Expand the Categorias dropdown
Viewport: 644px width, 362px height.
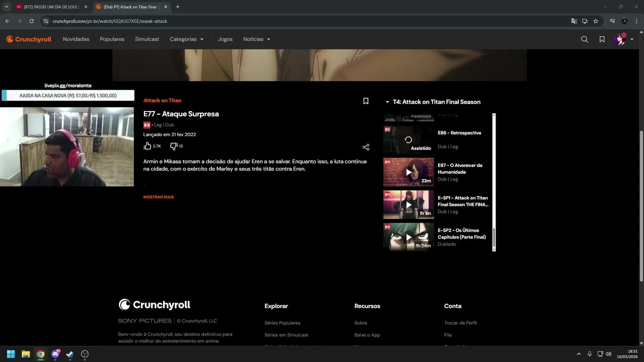[187, 39]
